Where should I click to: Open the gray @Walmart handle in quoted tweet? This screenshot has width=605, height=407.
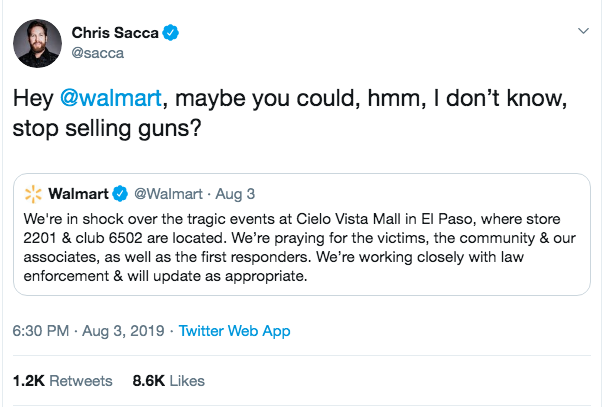click(164, 191)
